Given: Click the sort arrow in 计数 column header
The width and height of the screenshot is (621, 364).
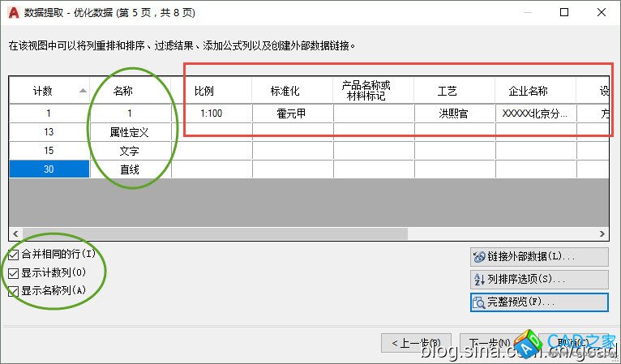Looking at the screenshot, I should (x=83, y=91).
